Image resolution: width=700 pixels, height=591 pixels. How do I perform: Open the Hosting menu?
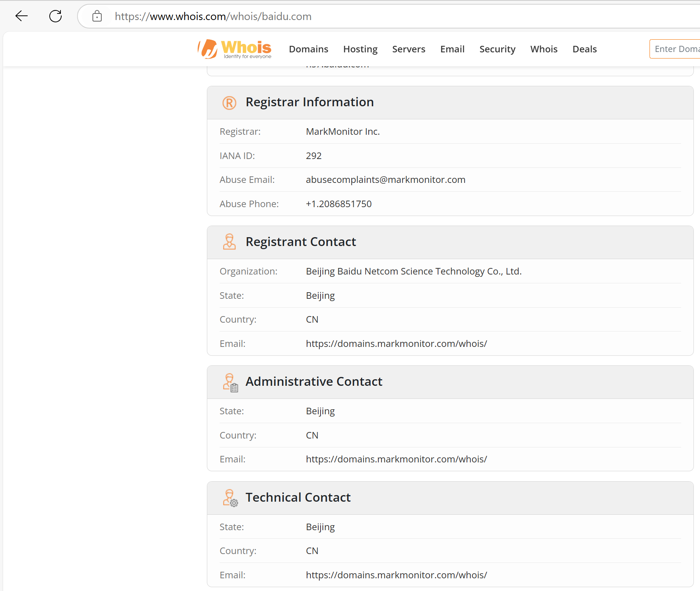click(360, 49)
